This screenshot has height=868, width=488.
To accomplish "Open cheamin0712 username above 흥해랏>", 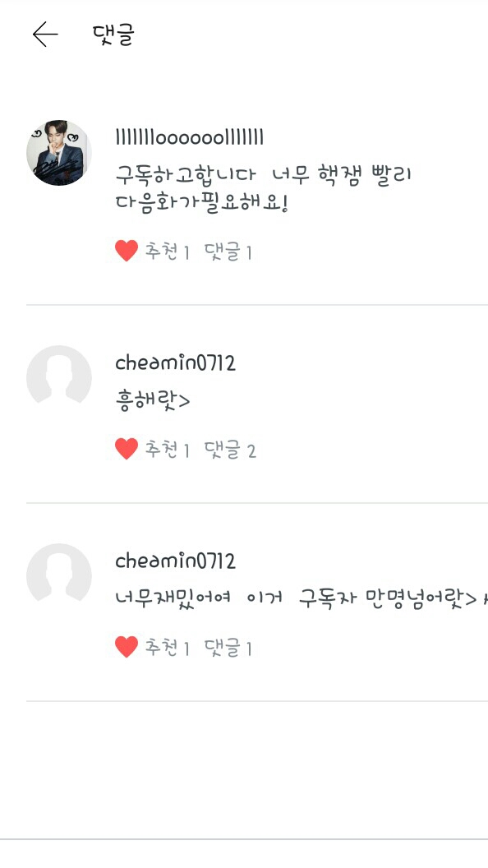I will [x=175, y=363].
